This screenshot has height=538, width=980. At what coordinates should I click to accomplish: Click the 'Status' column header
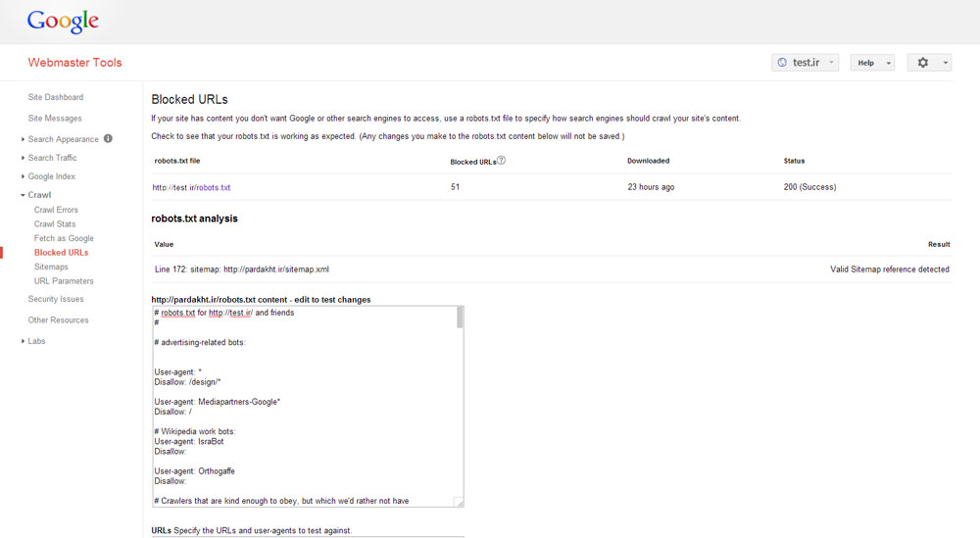pyautogui.click(x=794, y=161)
